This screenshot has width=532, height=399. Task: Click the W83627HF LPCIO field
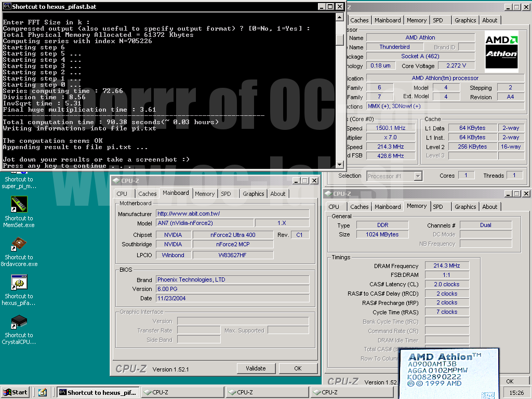(x=233, y=255)
